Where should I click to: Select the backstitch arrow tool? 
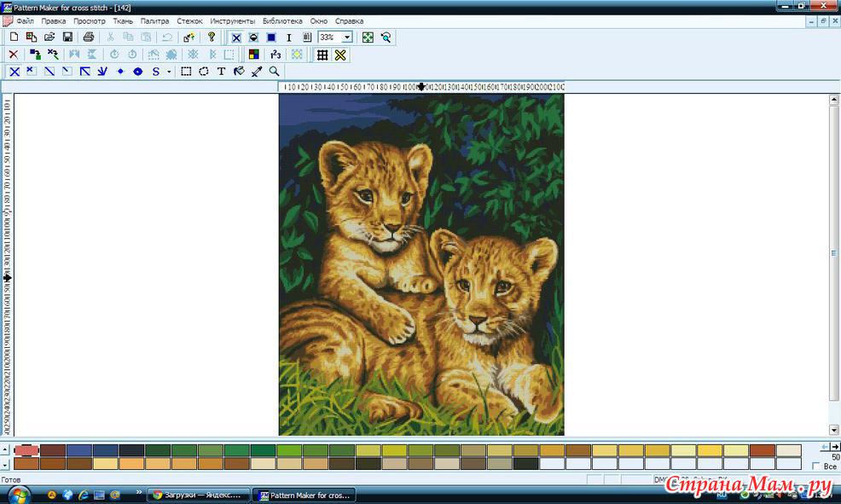(x=84, y=72)
